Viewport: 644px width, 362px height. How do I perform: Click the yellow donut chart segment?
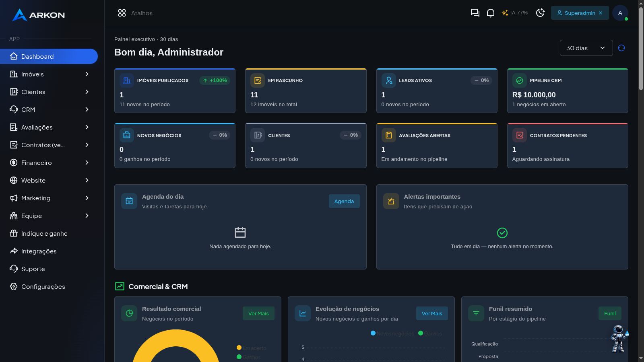click(x=176, y=337)
